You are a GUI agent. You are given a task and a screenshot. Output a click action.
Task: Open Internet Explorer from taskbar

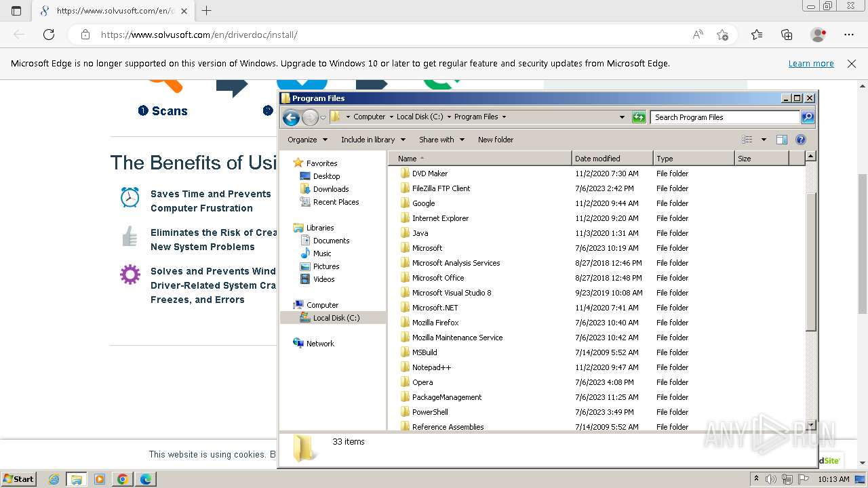pyautogui.click(x=54, y=479)
